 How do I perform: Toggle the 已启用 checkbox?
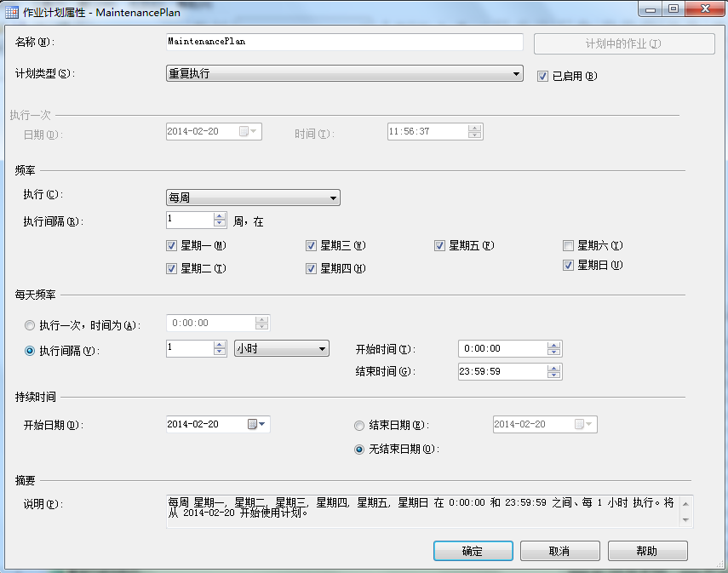click(542, 76)
